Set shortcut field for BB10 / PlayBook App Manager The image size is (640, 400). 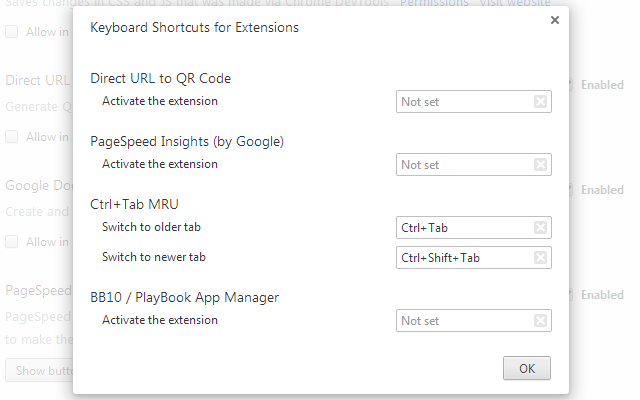coord(473,320)
